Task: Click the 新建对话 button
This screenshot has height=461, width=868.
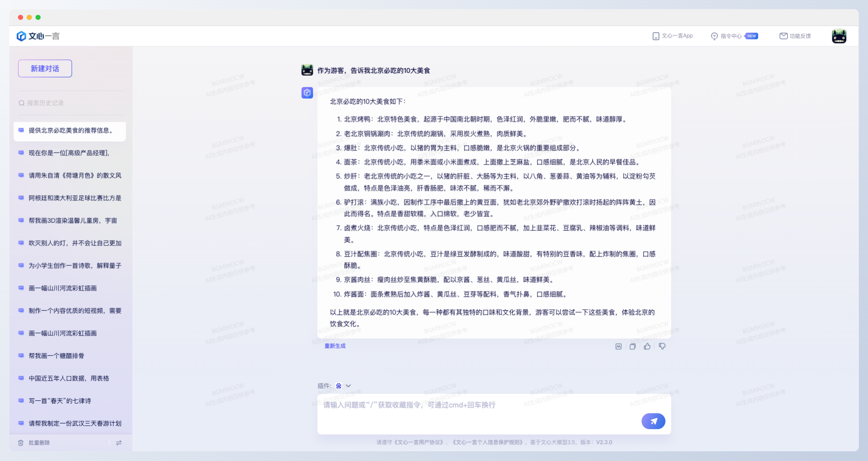Action: [x=45, y=69]
